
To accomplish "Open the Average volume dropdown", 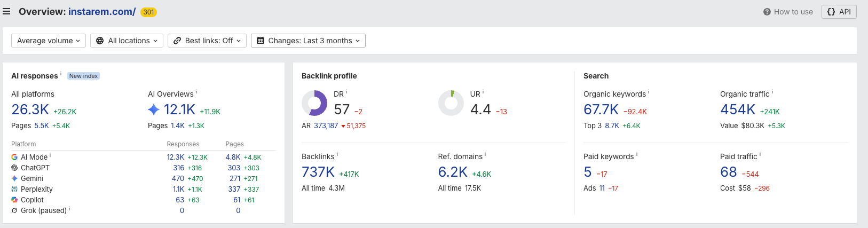I will coord(49,41).
